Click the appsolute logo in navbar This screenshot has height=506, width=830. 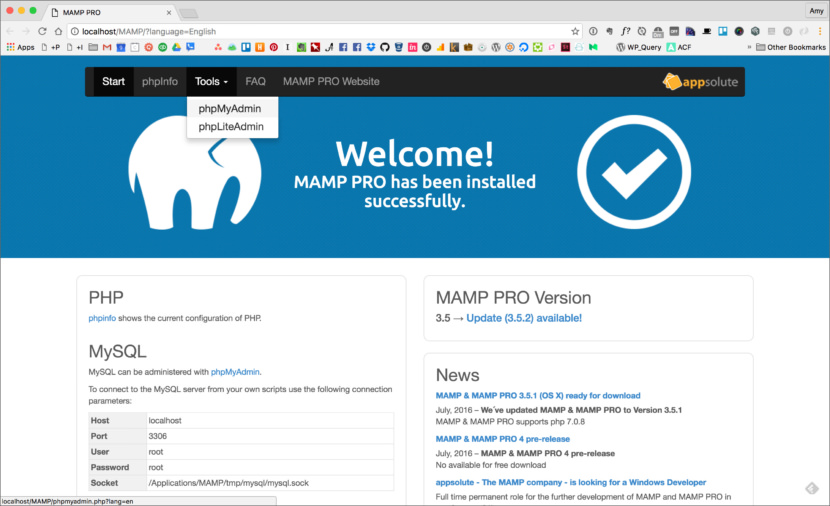pos(700,82)
